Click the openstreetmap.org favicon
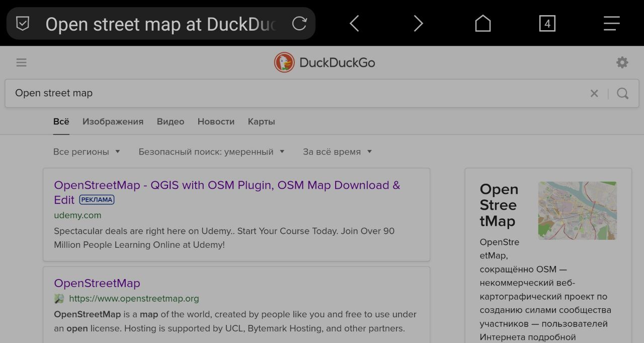644x343 pixels. tap(59, 299)
